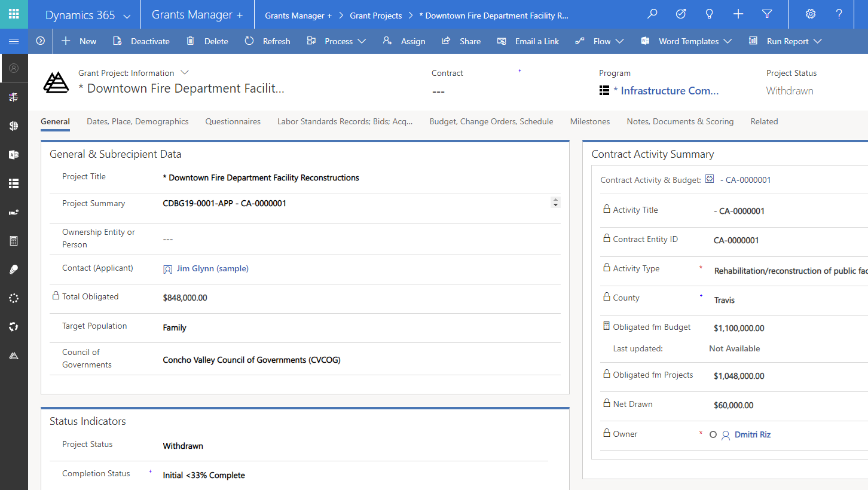Open Budget, Change Orders, Schedule tab
The image size is (868, 490).
point(491,121)
